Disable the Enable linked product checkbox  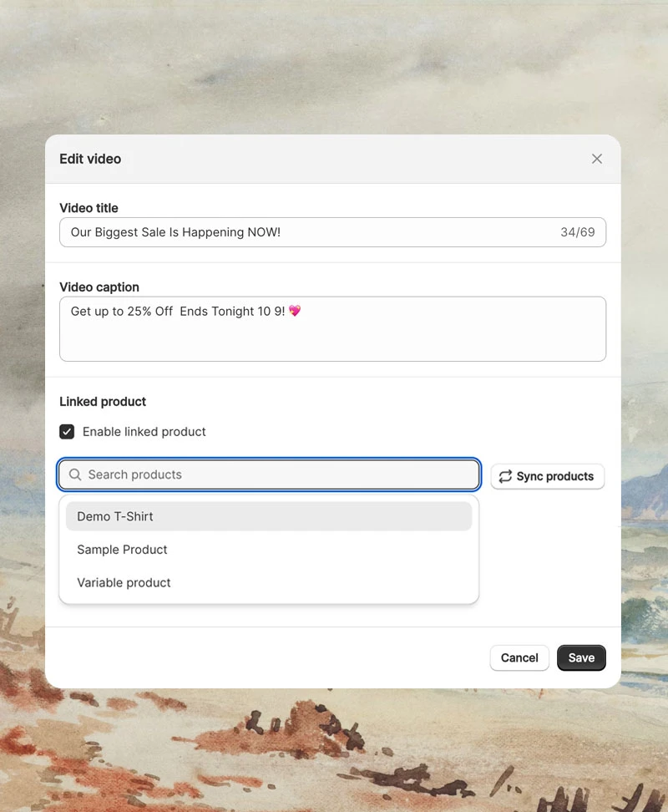point(67,432)
